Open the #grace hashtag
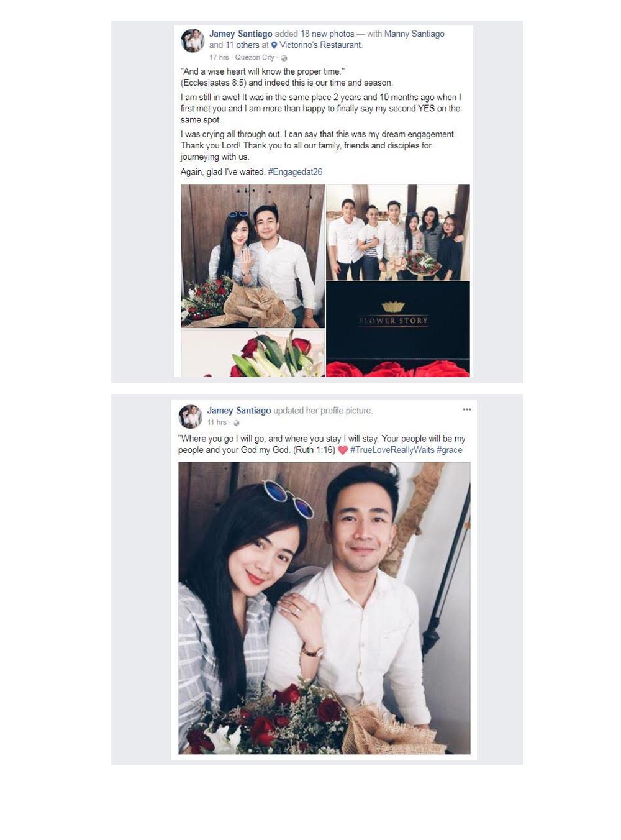 tap(450, 450)
